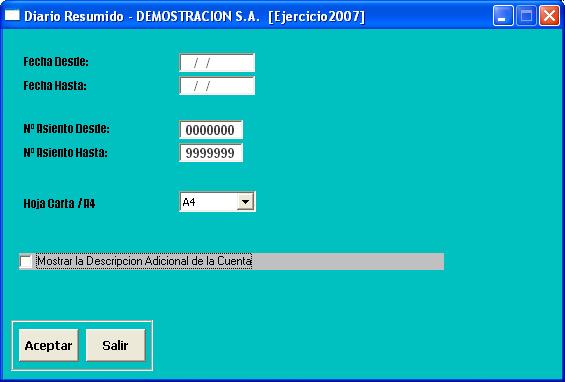Click the Hoja Carta / A4 label
565x382 pixels.
click(x=59, y=204)
